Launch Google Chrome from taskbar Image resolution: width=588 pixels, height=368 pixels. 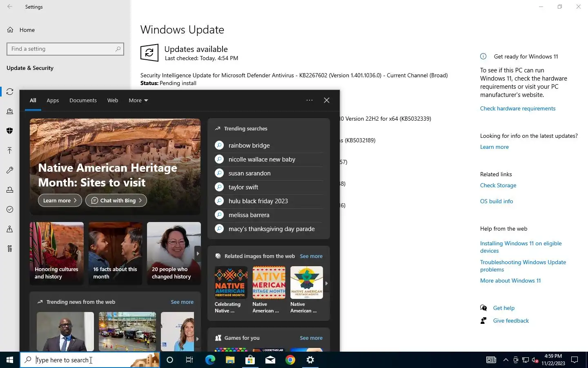pos(290,360)
